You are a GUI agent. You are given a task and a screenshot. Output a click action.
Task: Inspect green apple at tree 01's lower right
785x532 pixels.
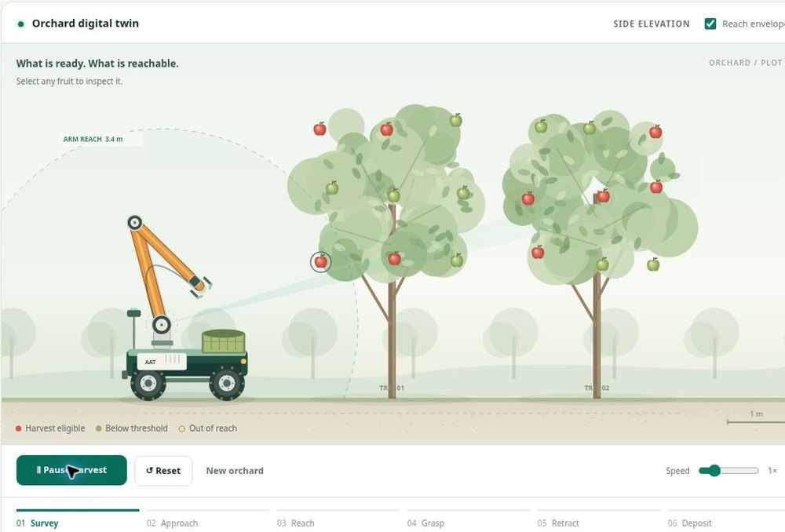[457, 260]
